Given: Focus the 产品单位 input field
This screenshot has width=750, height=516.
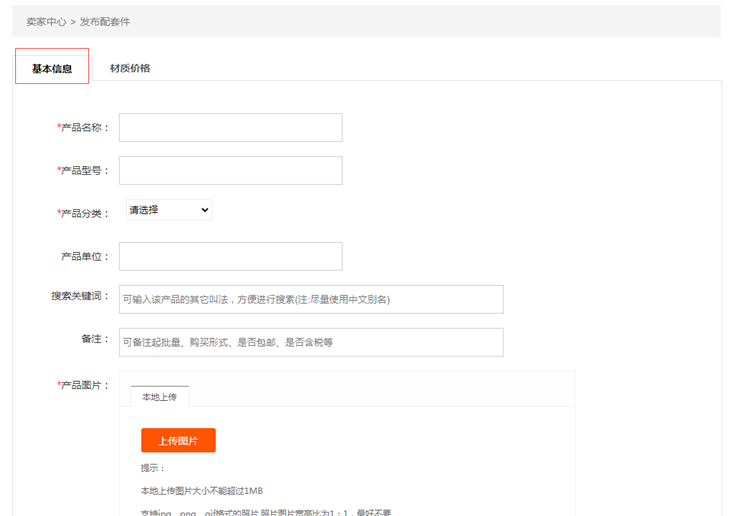Looking at the screenshot, I should [x=230, y=257].
